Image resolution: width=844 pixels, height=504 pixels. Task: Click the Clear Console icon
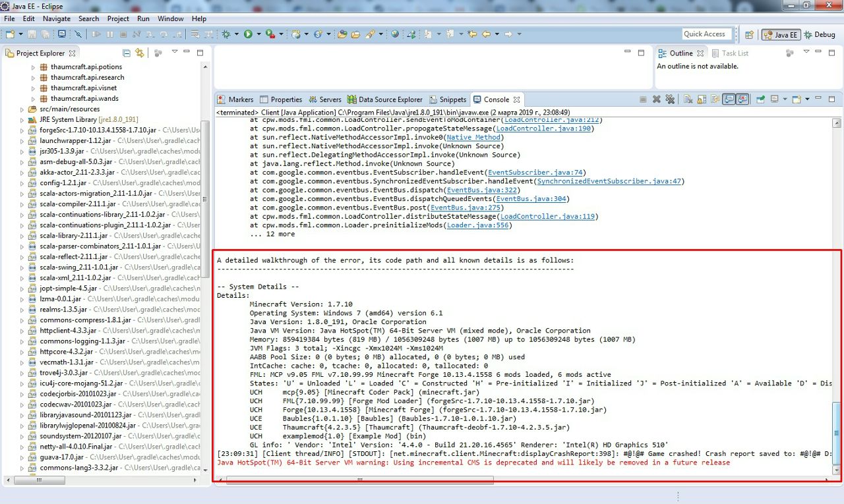(x=688, y=99)
